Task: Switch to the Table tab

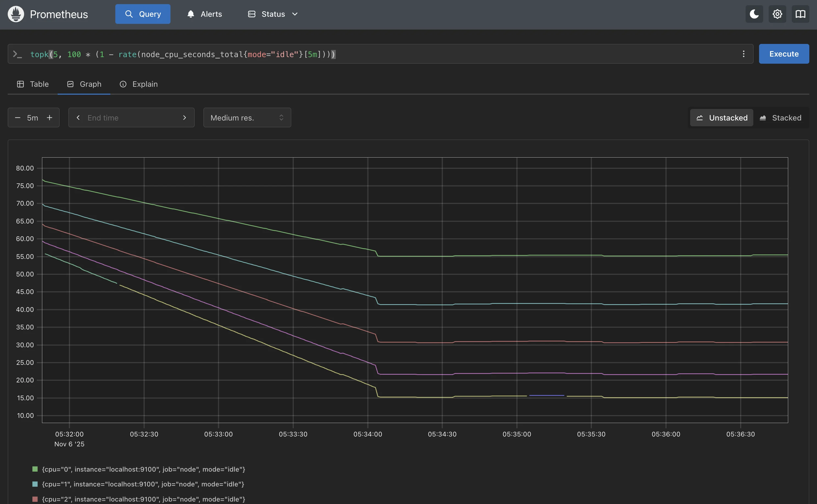Action: (33, 84)
